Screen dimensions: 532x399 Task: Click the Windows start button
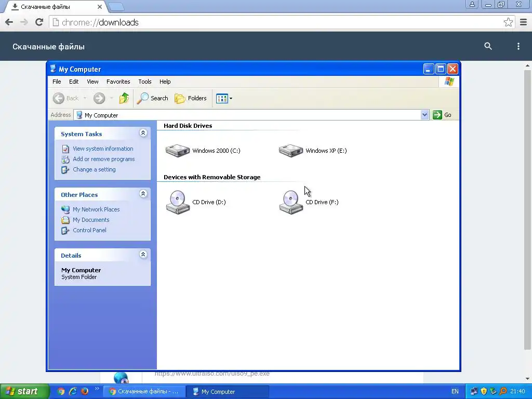click(x=24, y=392)
